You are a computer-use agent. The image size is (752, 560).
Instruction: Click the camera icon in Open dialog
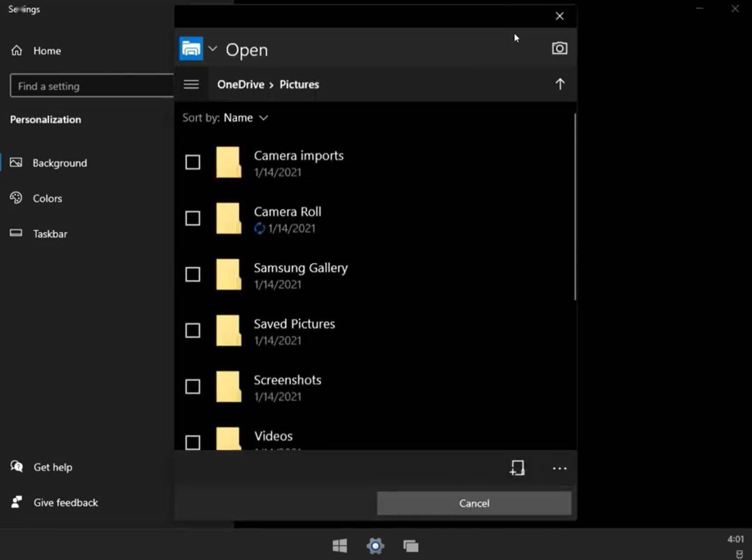tap(559, 49)
